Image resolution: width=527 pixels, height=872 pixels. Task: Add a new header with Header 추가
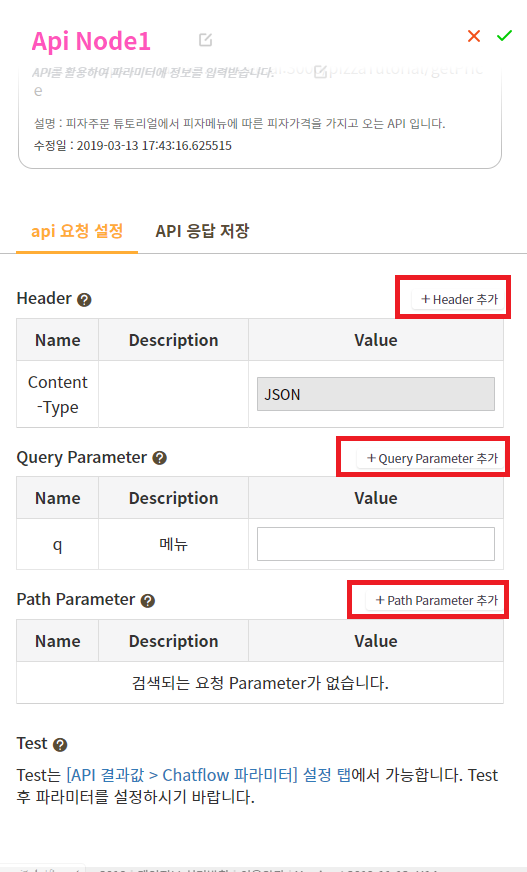[459, 299]
